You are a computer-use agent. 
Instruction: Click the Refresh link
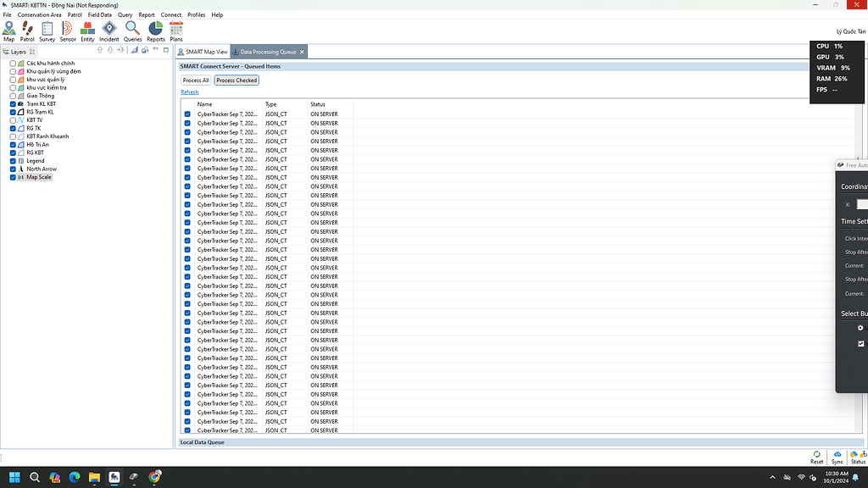pyautogui.click(x=188, y=91)
